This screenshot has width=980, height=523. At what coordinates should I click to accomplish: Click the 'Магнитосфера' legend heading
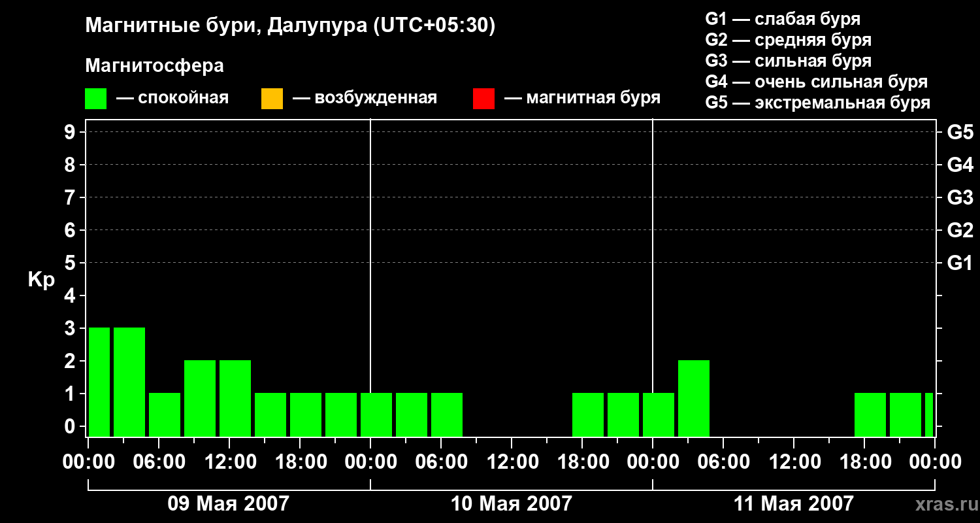155,66
